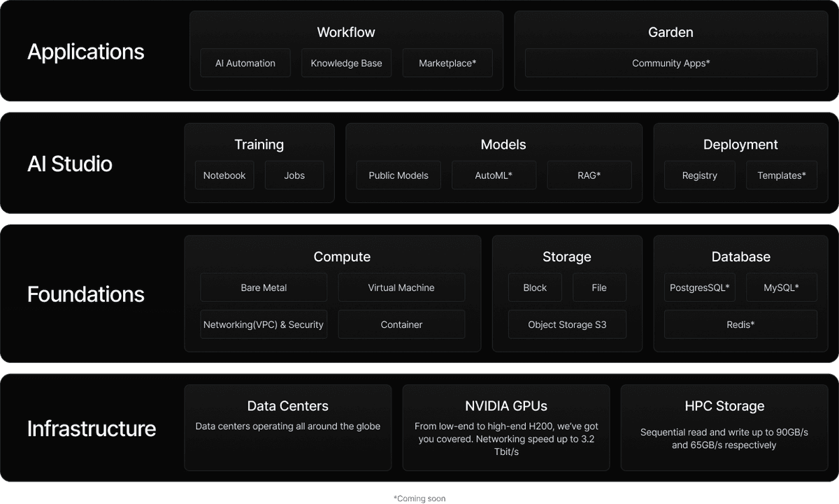The height and width of the screenshot is (504, 839).
Task: Open Networking(VPC) & Security
Action: pos(264,324)
